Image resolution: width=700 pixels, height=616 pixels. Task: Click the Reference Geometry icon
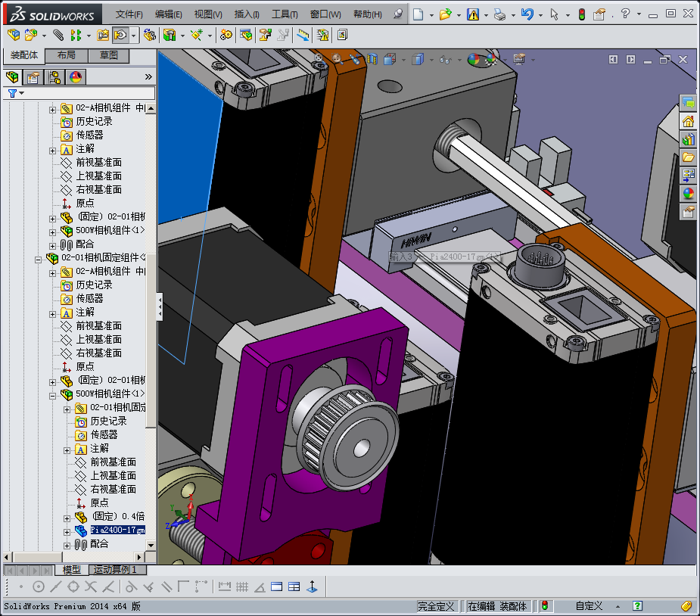pyautogui.click(x=197, y=35)
